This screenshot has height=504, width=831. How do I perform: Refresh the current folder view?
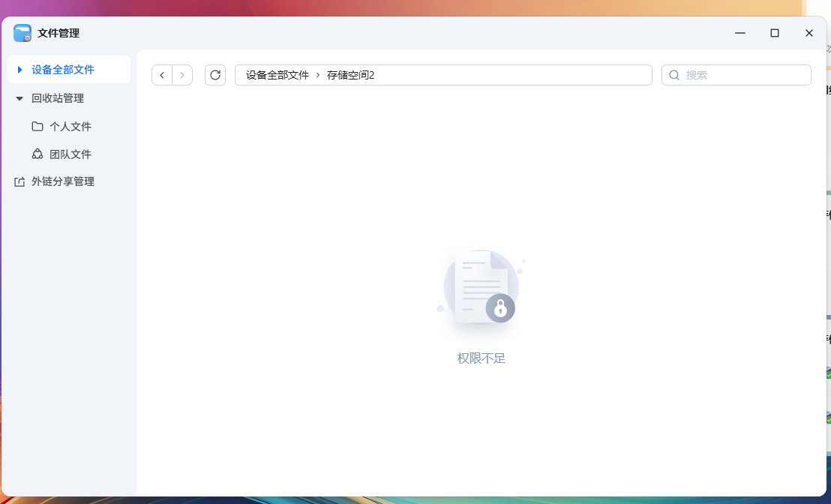(x=215, y=75)
